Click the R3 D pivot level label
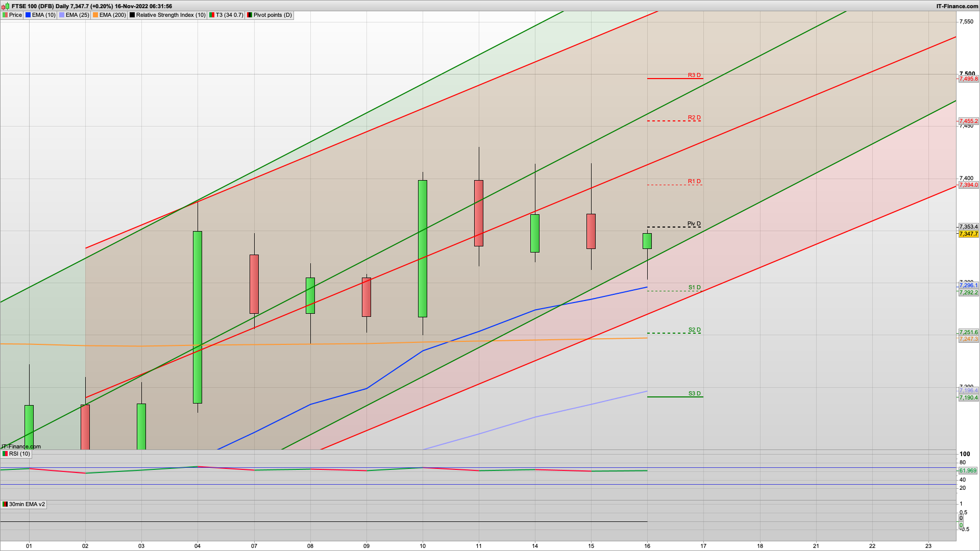 click(694, 75)
